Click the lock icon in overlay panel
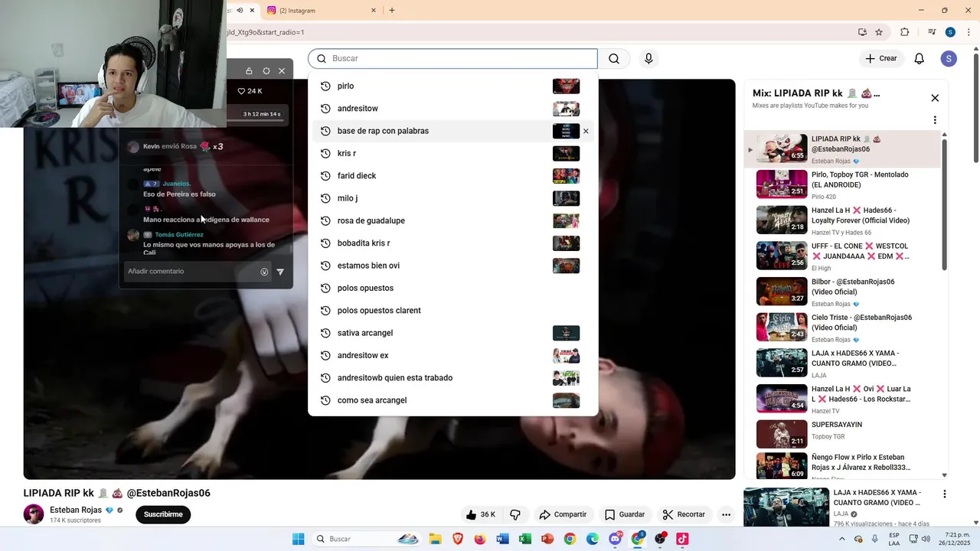The image size is (980, 551). click(249, 71)
